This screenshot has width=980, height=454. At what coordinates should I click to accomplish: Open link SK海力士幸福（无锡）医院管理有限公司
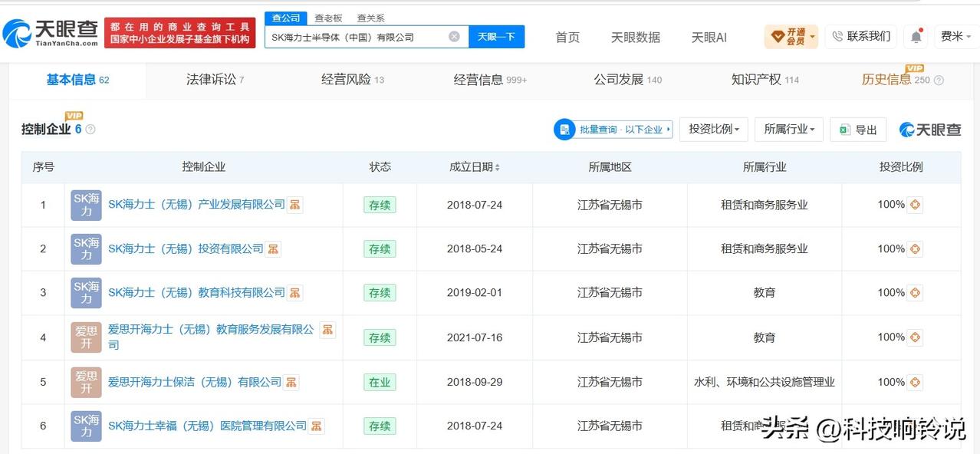coord(207,426)
